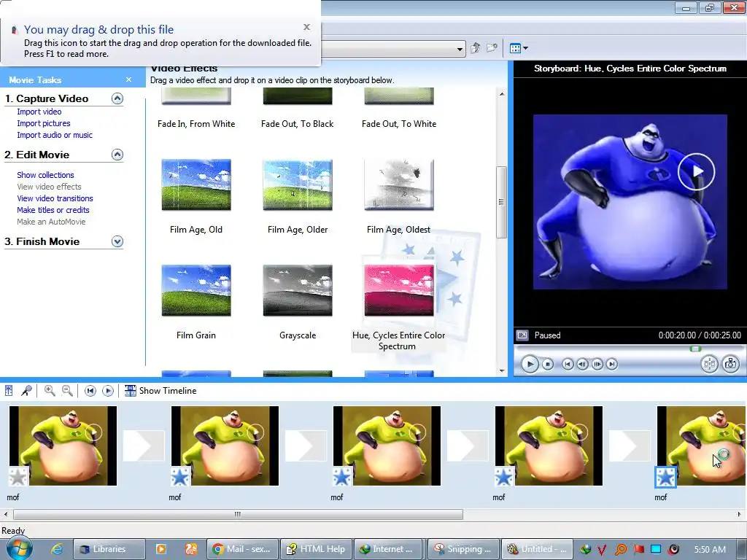Collapse the Capture Video section
747x560 pixels.
[117, 98]
